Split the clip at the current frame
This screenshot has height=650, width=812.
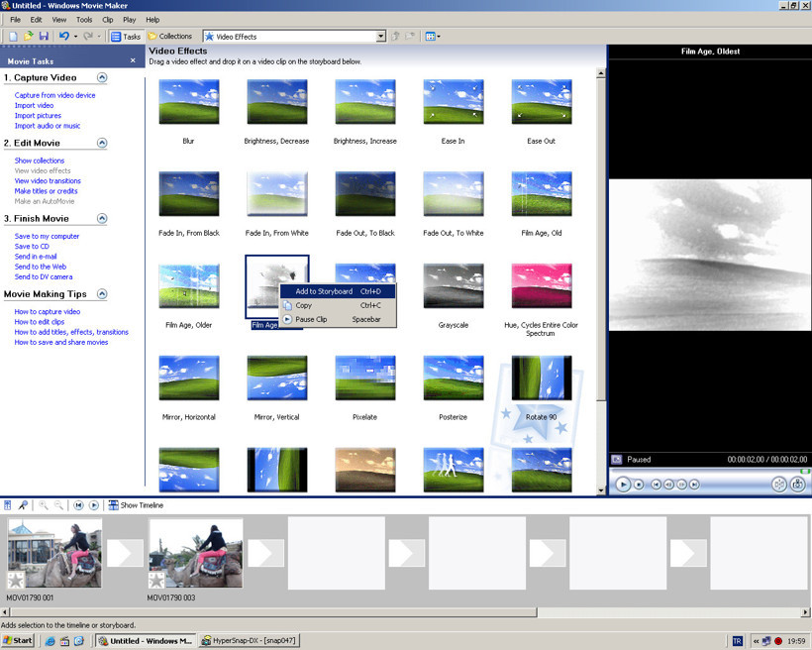point(779,485)
